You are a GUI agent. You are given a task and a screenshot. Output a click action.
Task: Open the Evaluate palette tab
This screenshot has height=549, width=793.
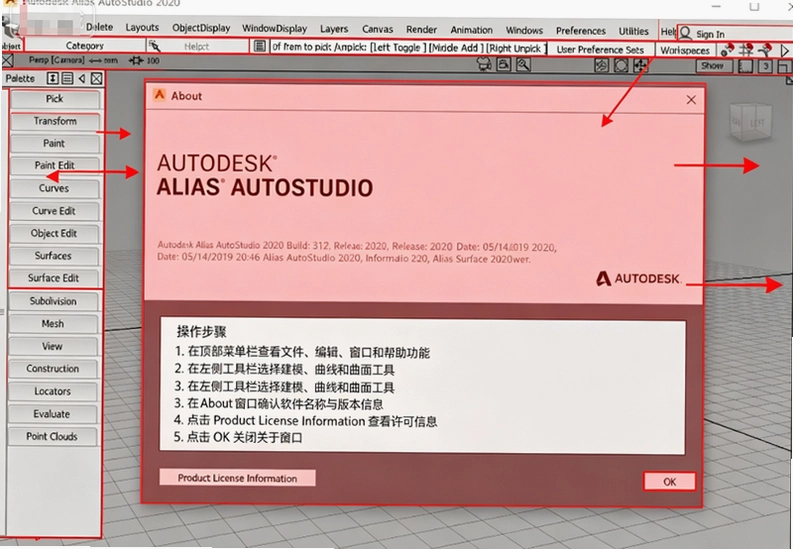tap(53, 414)
